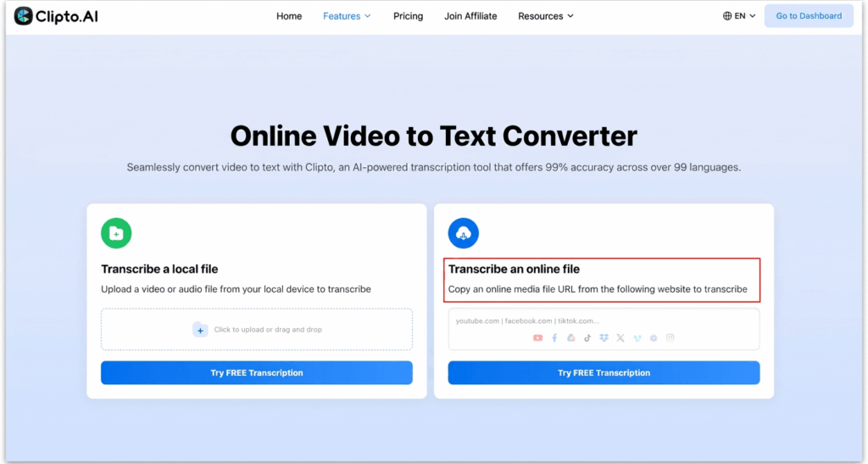Click the blue cloud download icon
Viewport: 868px width, 464px height.
pos(464,233)
